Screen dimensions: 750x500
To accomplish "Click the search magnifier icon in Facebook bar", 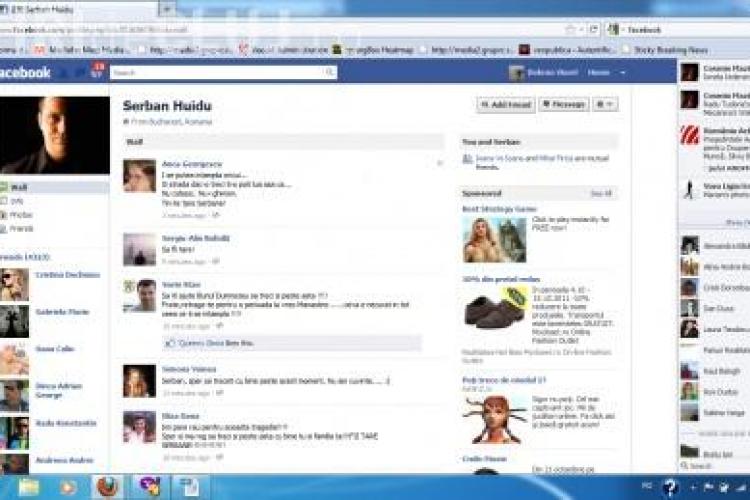I will (x=330, y=73).
